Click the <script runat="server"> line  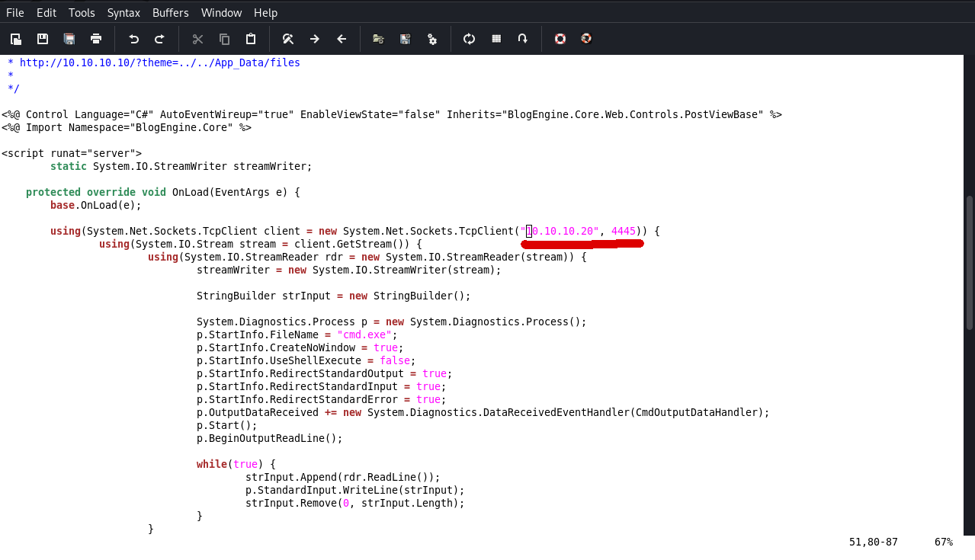pos(72,153)
